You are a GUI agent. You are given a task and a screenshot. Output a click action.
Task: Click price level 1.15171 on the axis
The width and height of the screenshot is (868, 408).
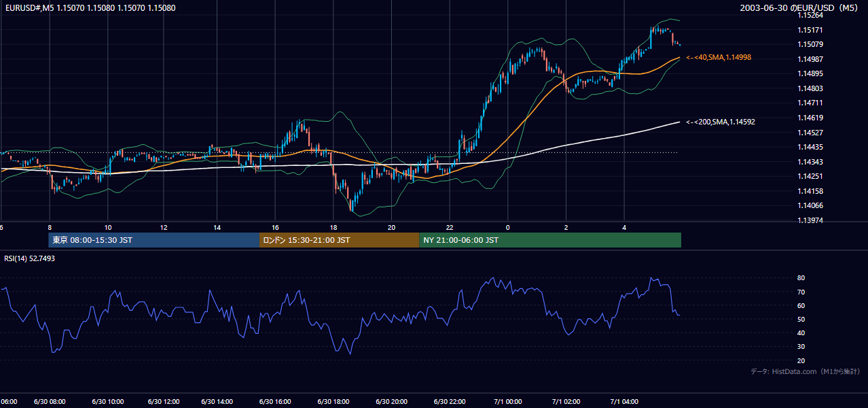(x=810, y=30)
